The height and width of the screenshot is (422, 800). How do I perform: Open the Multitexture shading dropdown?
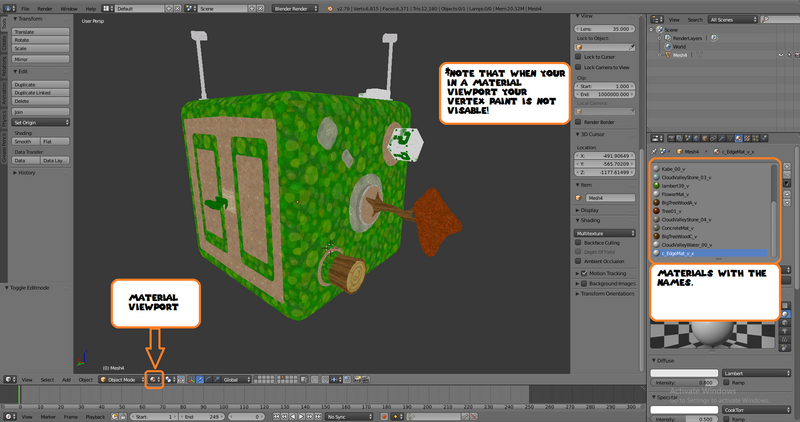605,233
